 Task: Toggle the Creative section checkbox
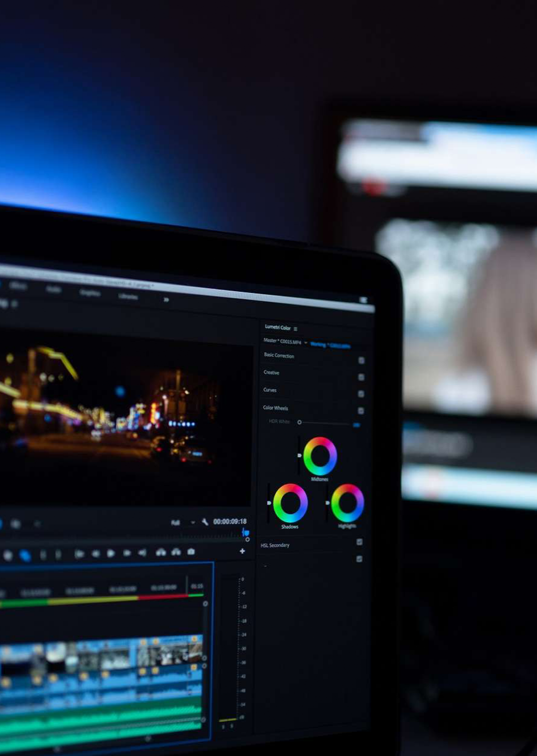(361, 377)
